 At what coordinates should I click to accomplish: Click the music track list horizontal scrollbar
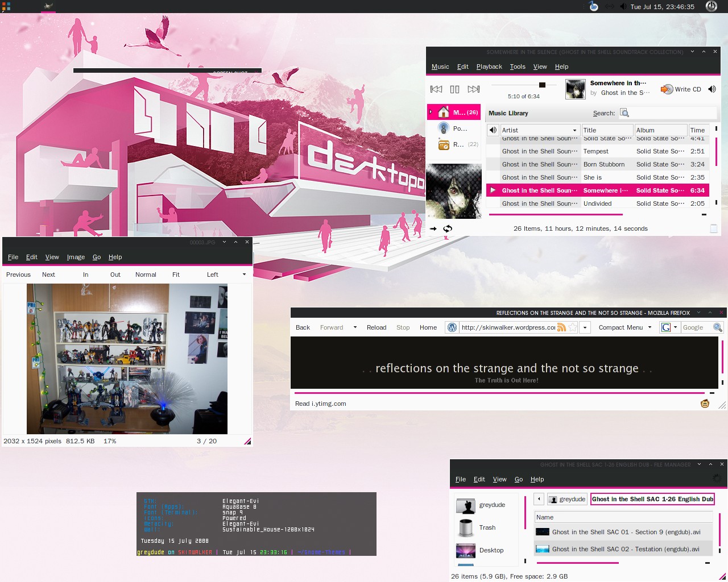coord(556,214)
